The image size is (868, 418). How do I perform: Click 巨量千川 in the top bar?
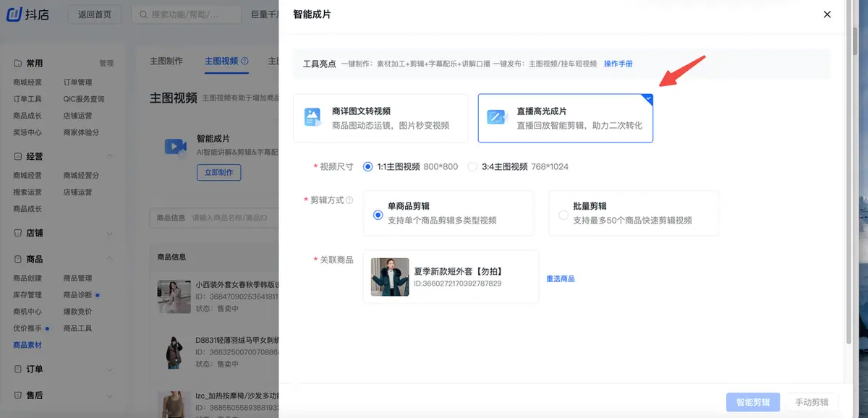click(x=264, y=14)
